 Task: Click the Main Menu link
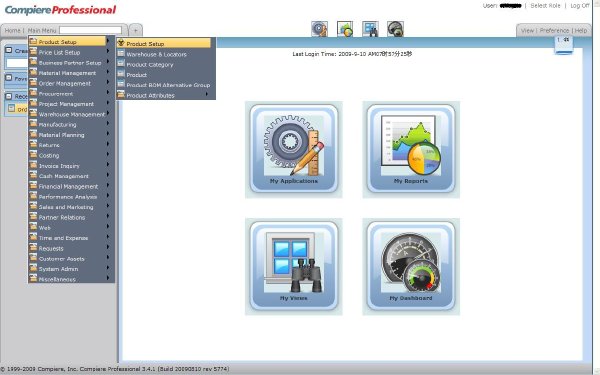pos(42,30)
